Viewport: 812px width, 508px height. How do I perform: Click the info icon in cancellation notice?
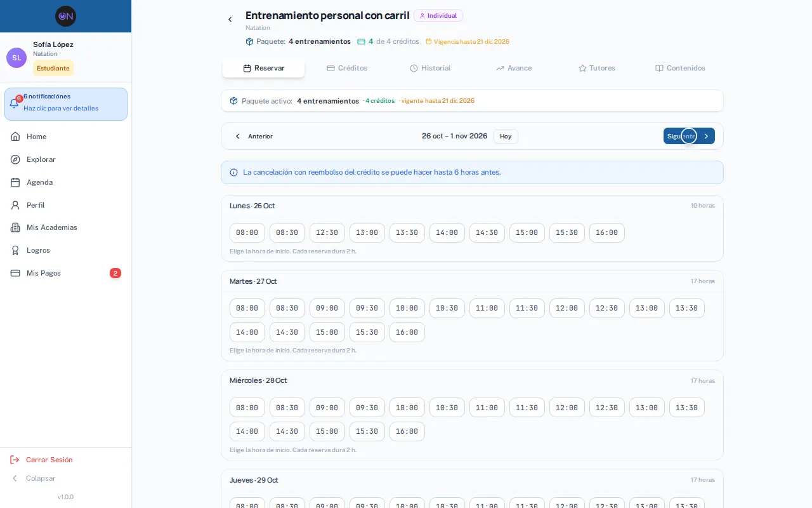233,172
